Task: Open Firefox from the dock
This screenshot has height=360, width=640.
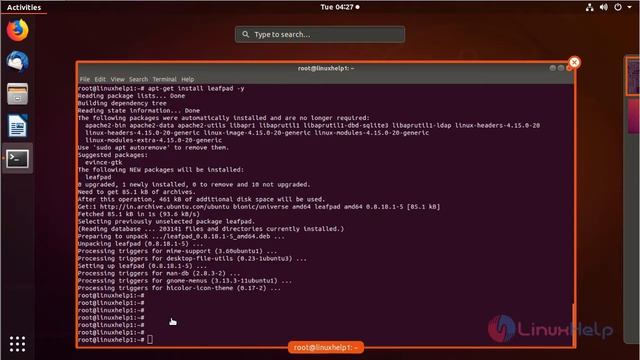Action: [18, 30]
